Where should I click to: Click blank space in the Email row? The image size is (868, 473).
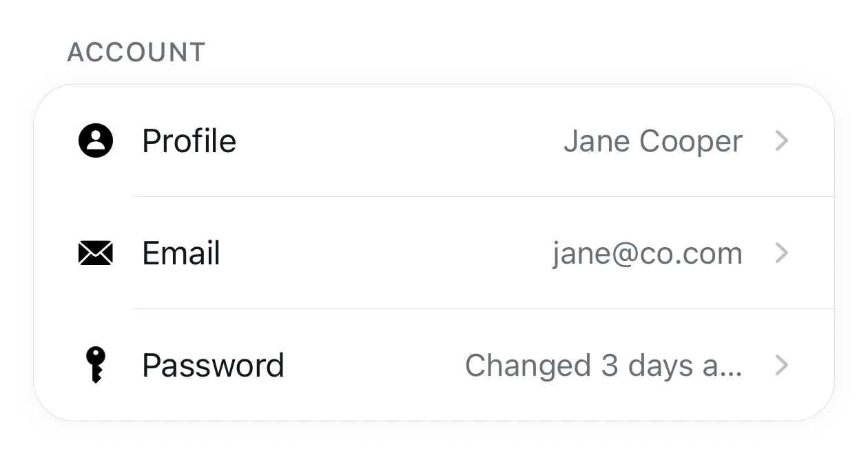[386, 253]
